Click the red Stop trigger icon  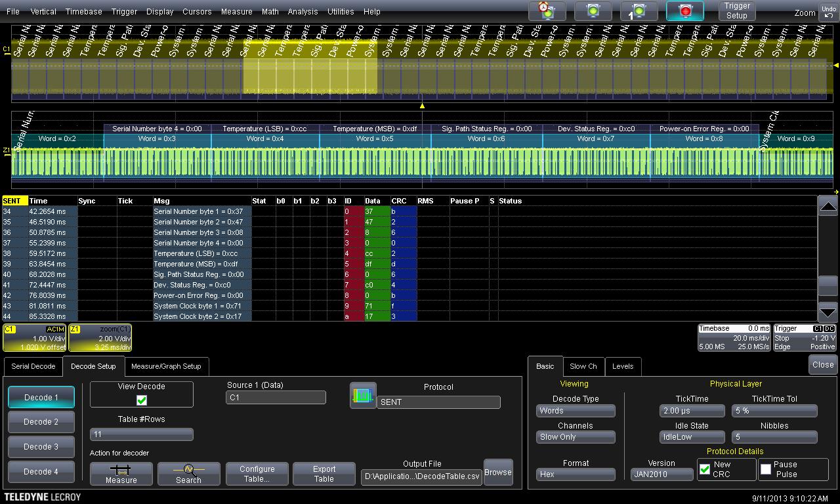[684, 11]
